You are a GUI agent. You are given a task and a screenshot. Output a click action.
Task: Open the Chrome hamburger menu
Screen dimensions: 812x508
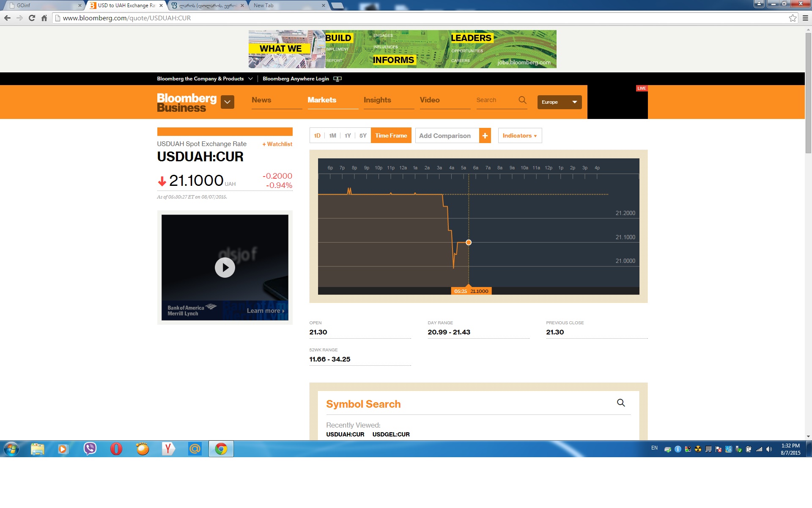pyautogui.click(x=805, y=18)
